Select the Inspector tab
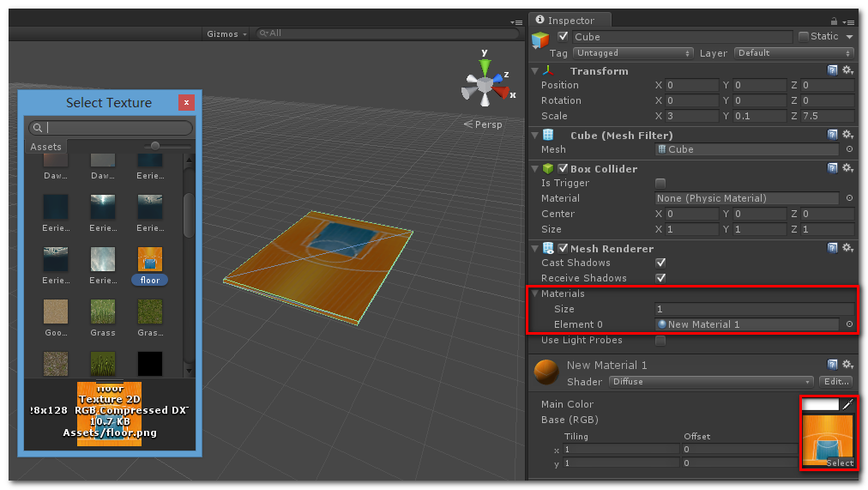868x490 pixels. click(570, 21)
